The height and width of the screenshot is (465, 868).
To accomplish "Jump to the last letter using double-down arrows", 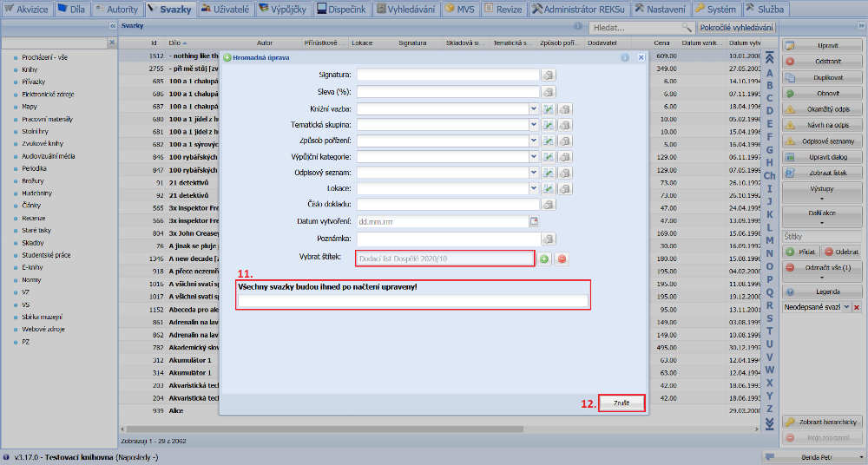I will point(768,423).
